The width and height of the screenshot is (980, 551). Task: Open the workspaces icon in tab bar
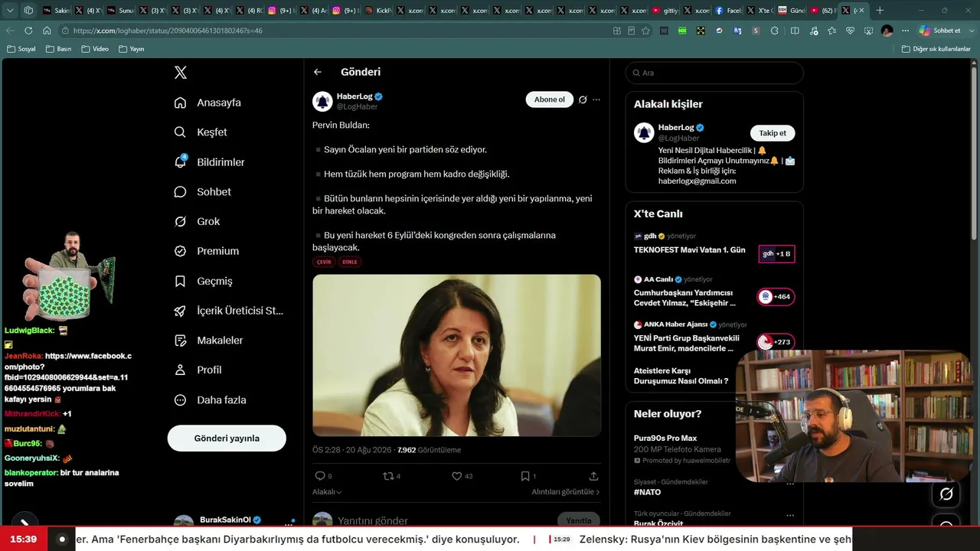(28, 11)
